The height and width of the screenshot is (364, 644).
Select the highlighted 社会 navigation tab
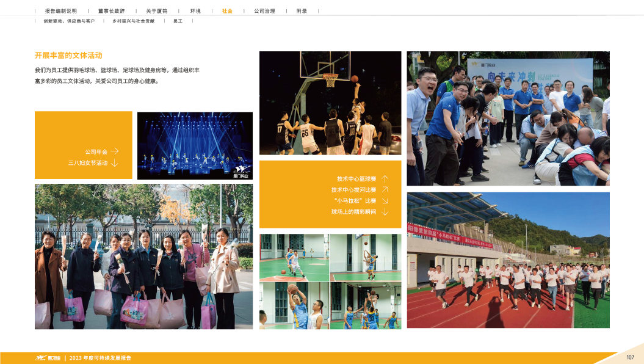(x=227, y=11)
